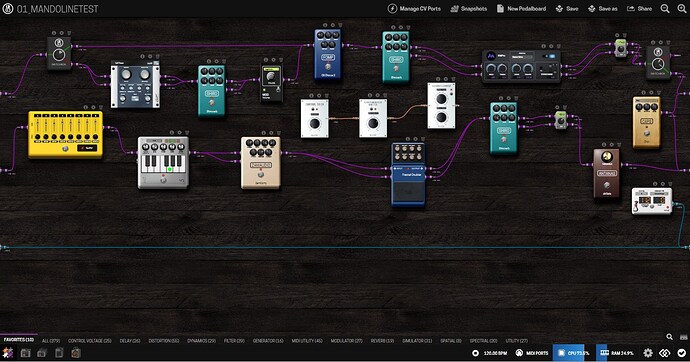Delete the gold pedal with trash icon
Viewport: 690px width, 362px height.
pos(658,93)
